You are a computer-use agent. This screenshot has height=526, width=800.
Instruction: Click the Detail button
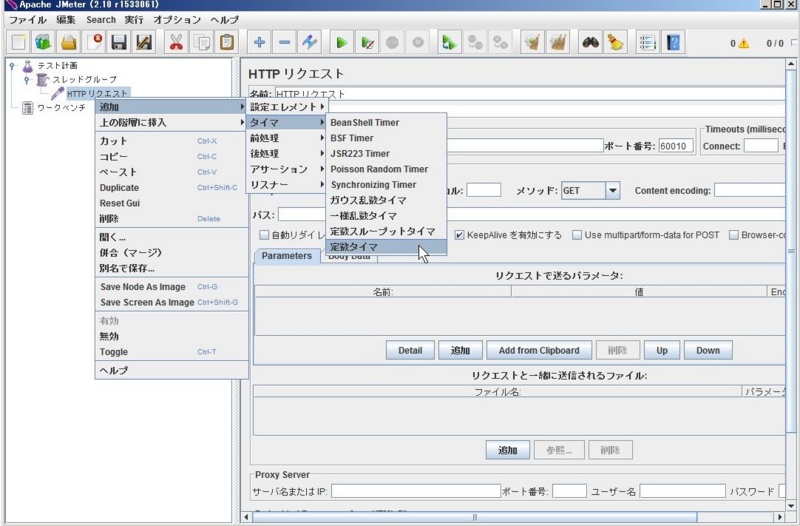(410, 350)
